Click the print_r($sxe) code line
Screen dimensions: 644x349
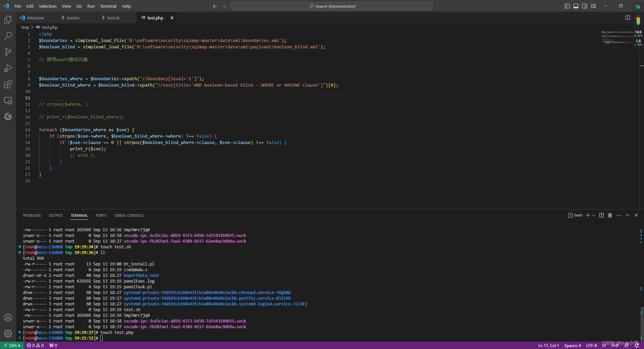88,149
